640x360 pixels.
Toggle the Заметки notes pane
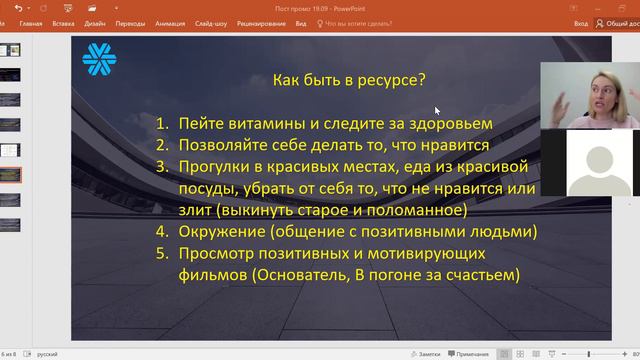click(425, 354)
